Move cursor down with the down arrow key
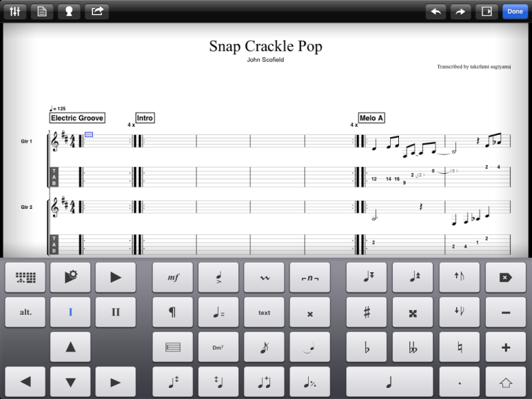Viewport: 532px width, 399px height. pyautogui.click(x=70, y=382)
